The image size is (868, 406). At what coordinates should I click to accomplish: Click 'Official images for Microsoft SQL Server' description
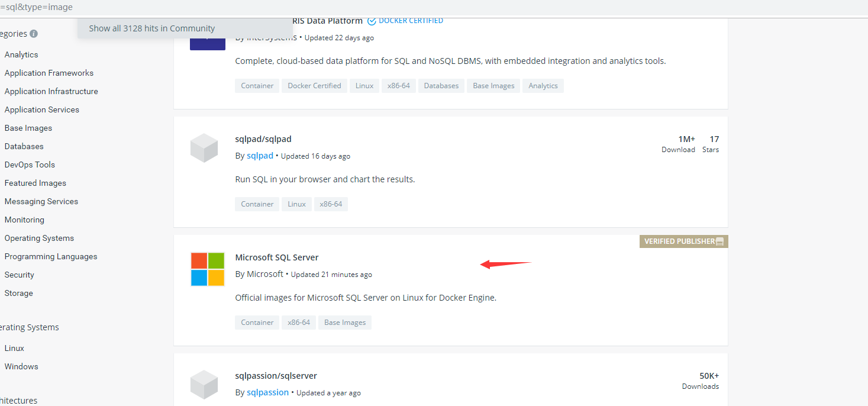pos(366,298)
